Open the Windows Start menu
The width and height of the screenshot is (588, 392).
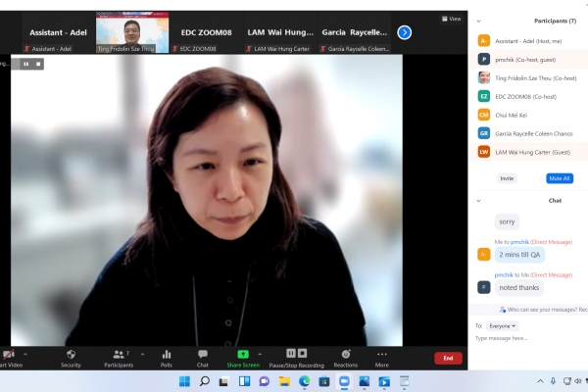pyautogui.click(x=184, y=381)
